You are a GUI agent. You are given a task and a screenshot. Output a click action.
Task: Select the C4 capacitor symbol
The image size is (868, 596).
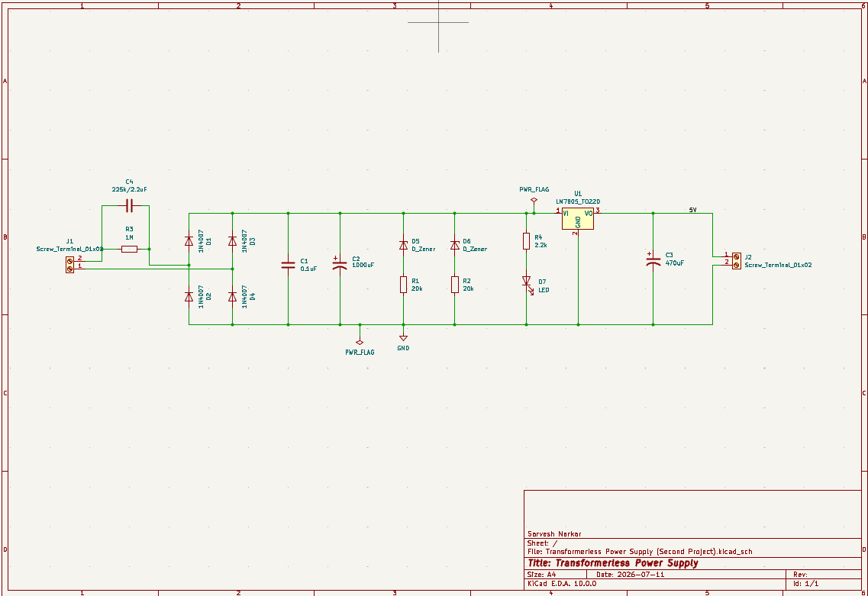[130, 206]
